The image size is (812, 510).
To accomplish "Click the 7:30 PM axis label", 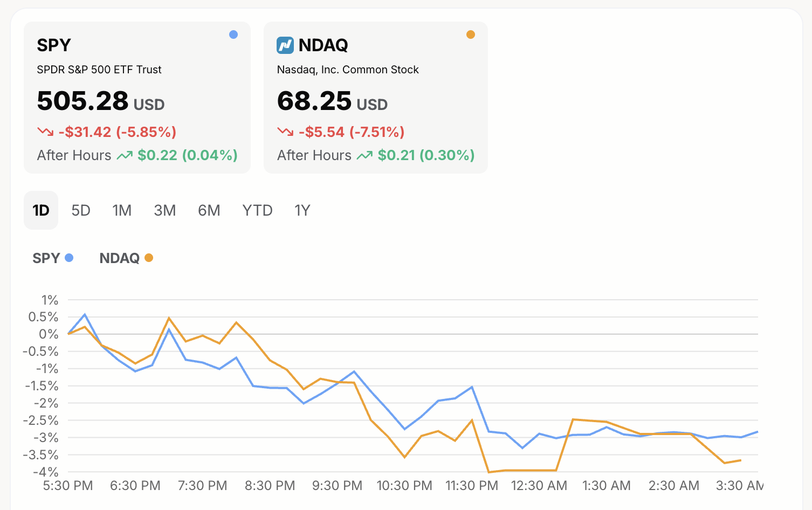I will click(203, 486).
